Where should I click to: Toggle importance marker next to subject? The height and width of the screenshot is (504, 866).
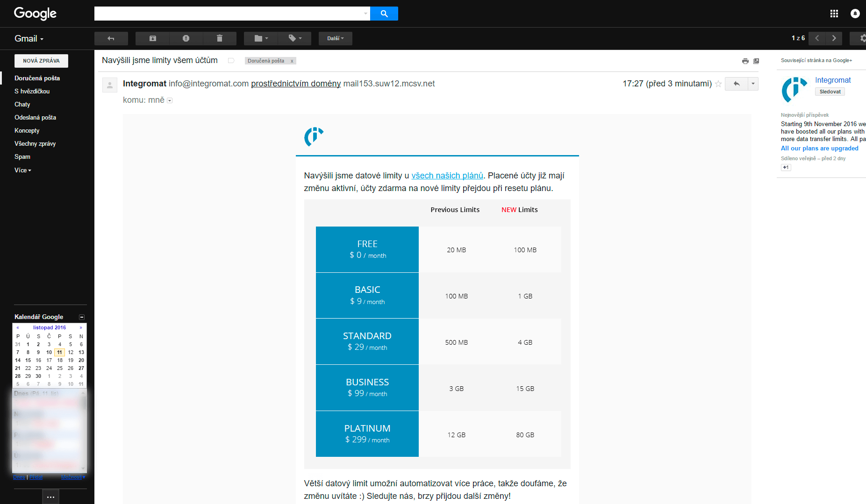pyautogui.click(x=231, y=61)
